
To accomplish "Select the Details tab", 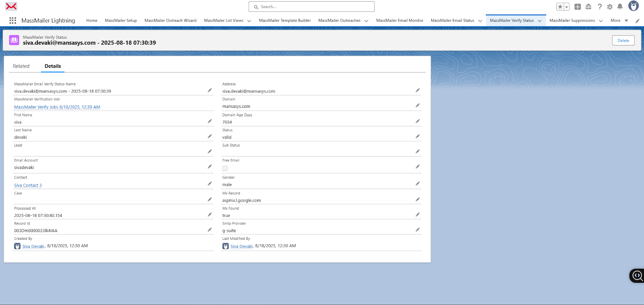I will (x=53, y=66).
